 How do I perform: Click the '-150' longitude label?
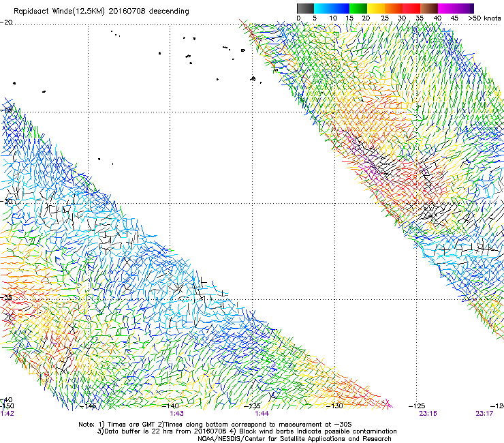[7, 406]
